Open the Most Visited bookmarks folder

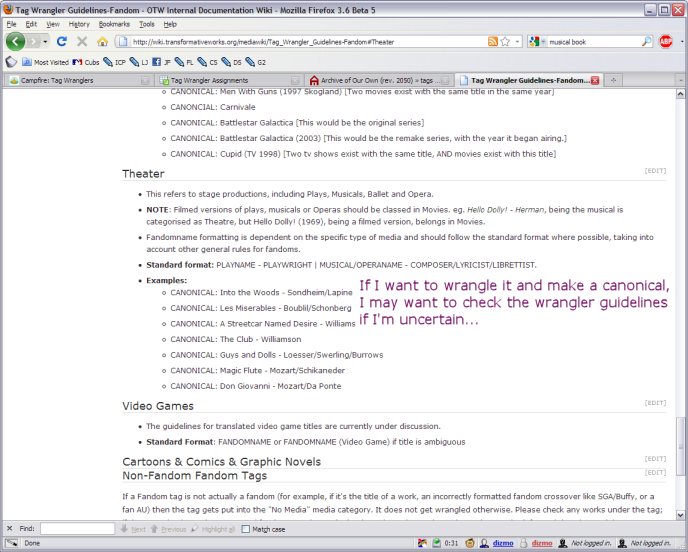coord(45,62)
